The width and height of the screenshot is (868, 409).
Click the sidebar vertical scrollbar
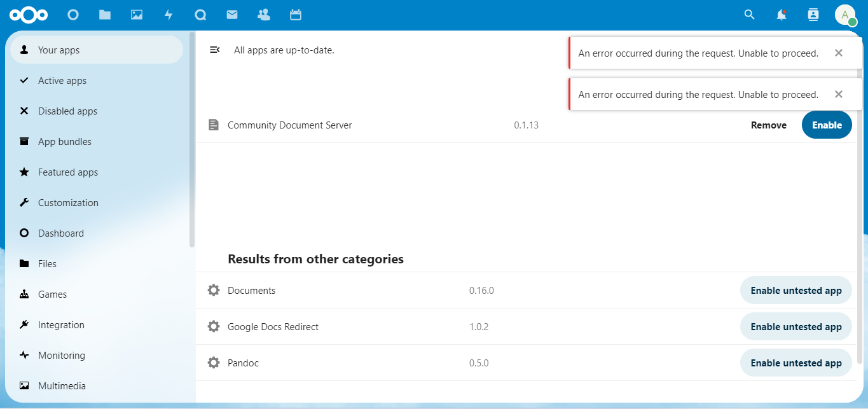point(192,140)
